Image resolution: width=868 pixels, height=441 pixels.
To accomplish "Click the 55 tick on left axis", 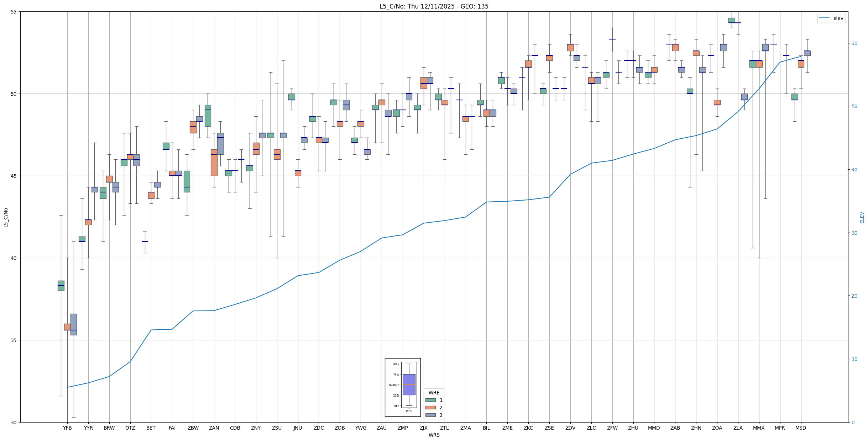I will click(x=14, y=12).
